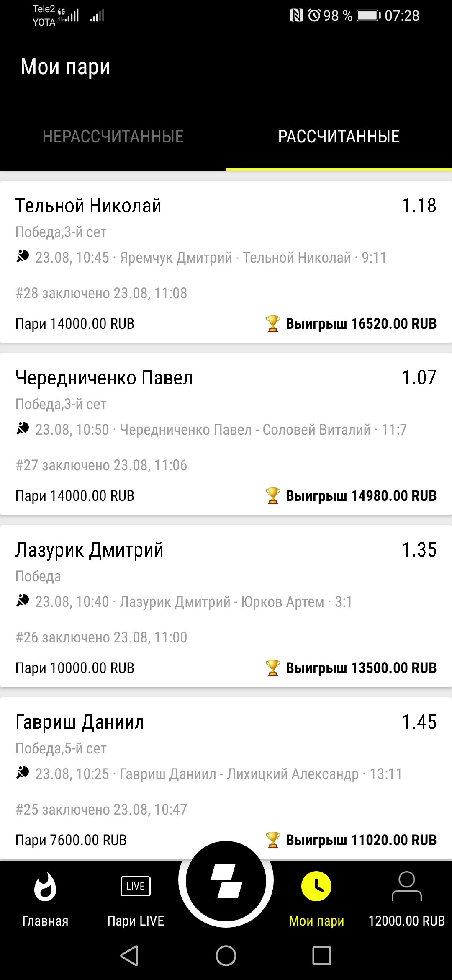Tap table tennis icon in Лазурик Дмитрий bet
Screen dimensions: 452x980
point(23,601)
